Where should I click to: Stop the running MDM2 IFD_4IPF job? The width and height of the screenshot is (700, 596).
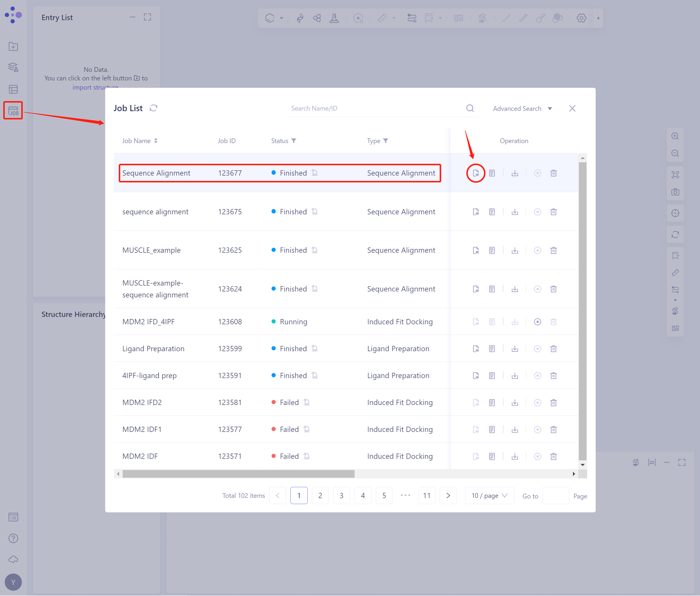537,322
